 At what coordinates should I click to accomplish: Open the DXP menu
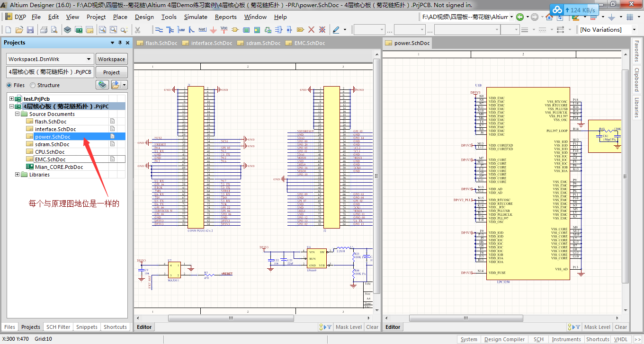pos(16,17)
